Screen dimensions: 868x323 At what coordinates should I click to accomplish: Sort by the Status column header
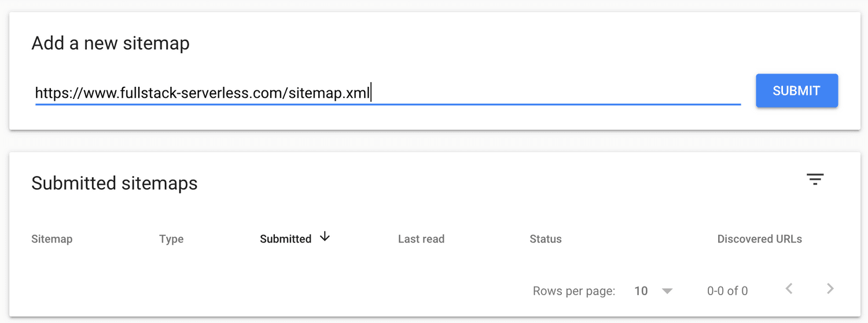[545, 239]
